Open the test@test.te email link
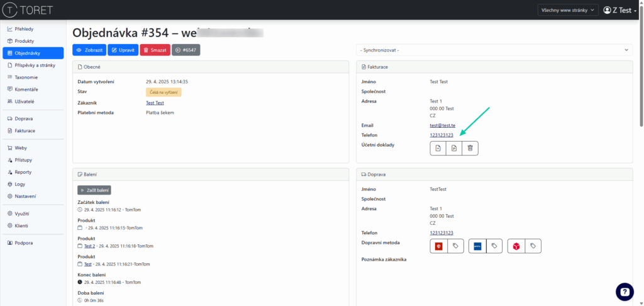Screen dimensions: 644x306 [443, 125]
